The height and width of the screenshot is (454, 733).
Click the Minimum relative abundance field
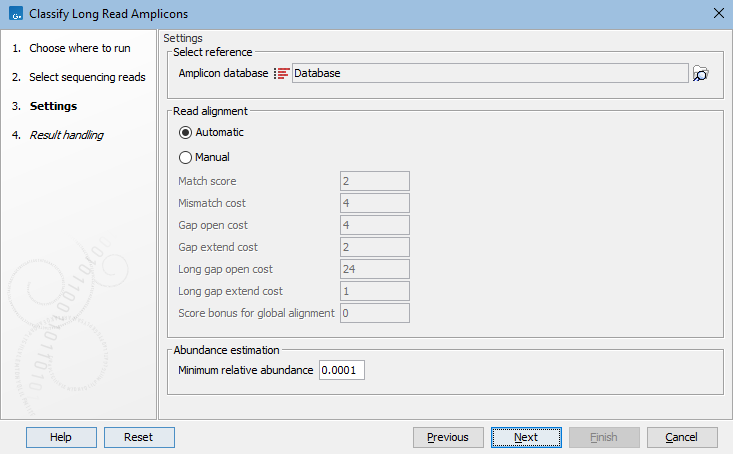[342, 371]
